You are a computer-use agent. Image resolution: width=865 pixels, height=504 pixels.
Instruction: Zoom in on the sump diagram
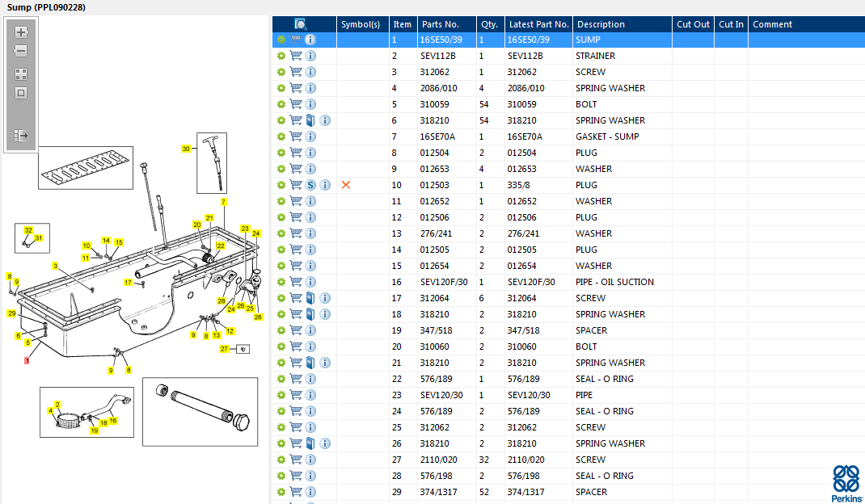tap(21, 32)
